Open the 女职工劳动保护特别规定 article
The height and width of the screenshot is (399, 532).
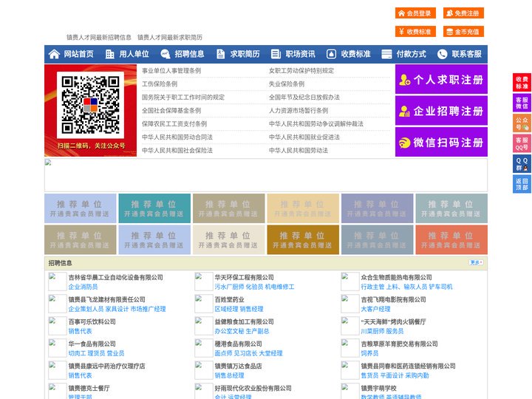click(301, 71)
